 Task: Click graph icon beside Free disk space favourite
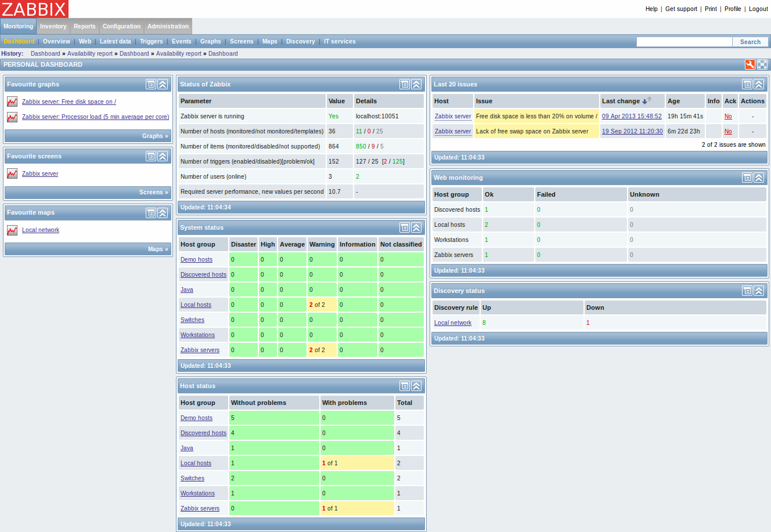point(12,102)
